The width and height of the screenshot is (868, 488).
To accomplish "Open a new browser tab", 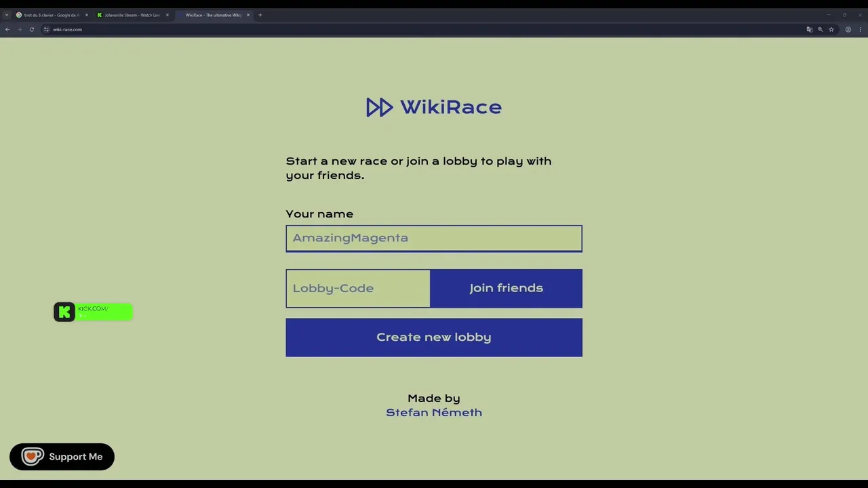I will coord(260,15).
